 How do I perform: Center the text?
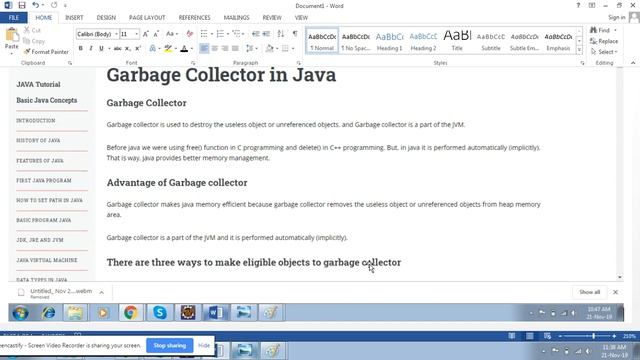tap(214, 49)
